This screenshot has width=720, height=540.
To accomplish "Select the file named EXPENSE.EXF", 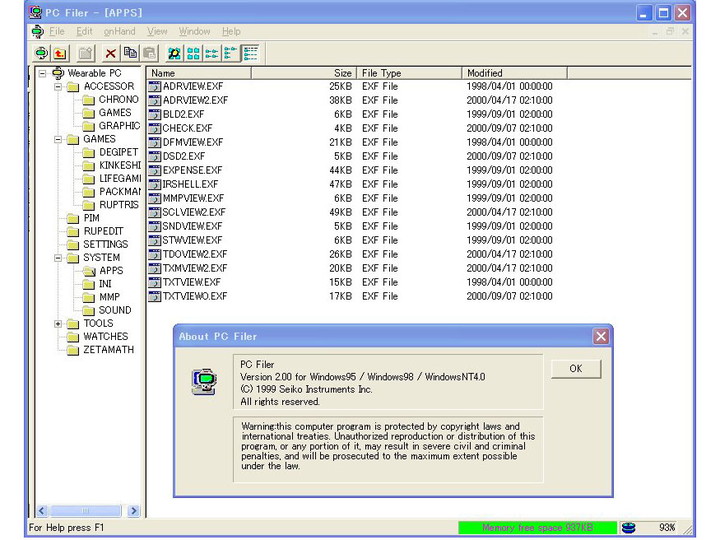I will pos(192,170).
